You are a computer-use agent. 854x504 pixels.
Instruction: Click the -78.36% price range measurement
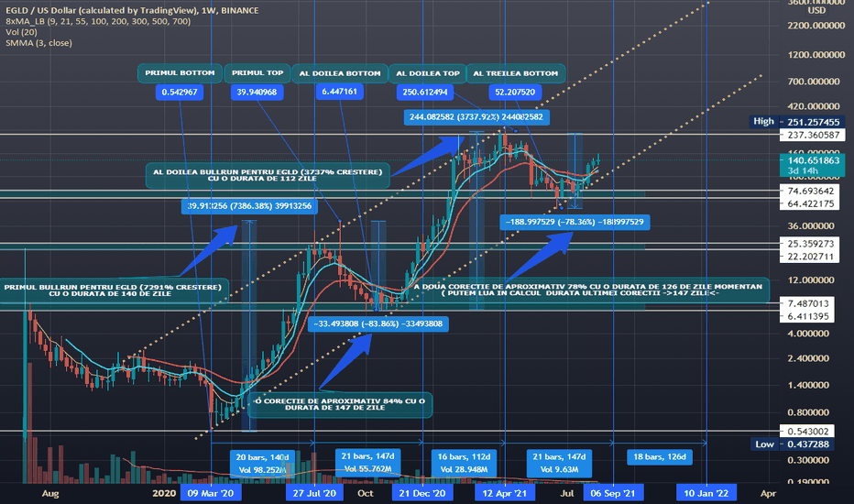pos(575,222)
